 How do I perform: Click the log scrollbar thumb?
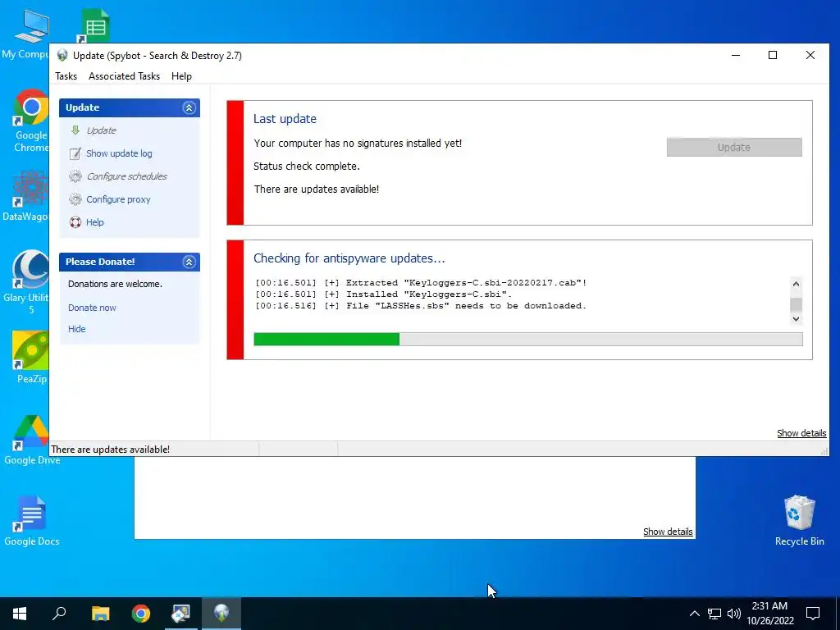click(796, 304)
